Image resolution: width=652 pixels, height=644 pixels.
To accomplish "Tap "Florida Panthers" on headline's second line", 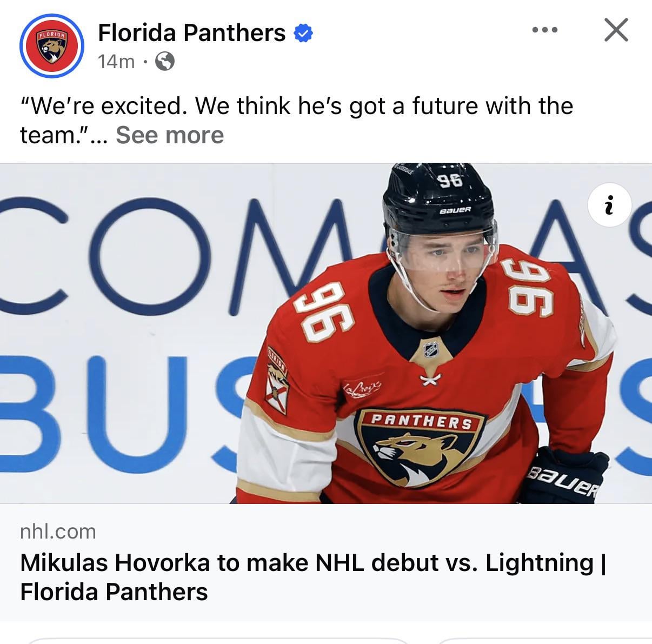I will point(114,592).
